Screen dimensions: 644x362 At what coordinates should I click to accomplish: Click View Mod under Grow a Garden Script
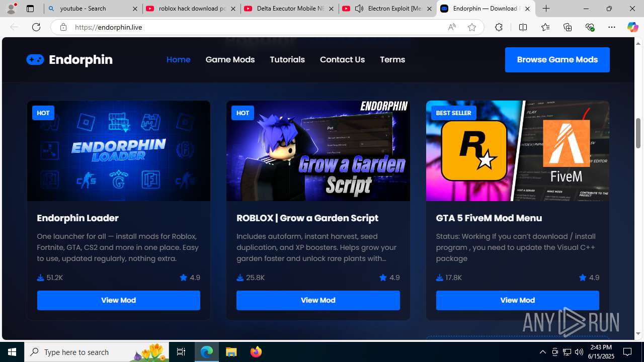click(318, 300)
